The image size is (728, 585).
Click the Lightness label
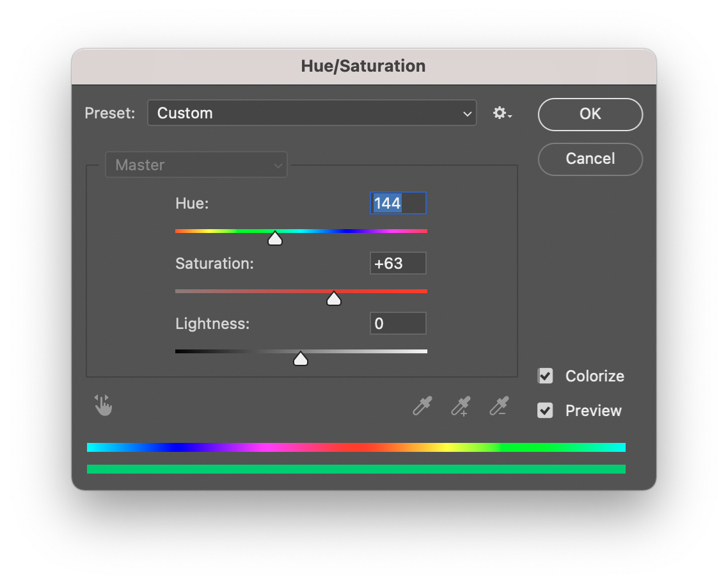click(x=212, y=323)
